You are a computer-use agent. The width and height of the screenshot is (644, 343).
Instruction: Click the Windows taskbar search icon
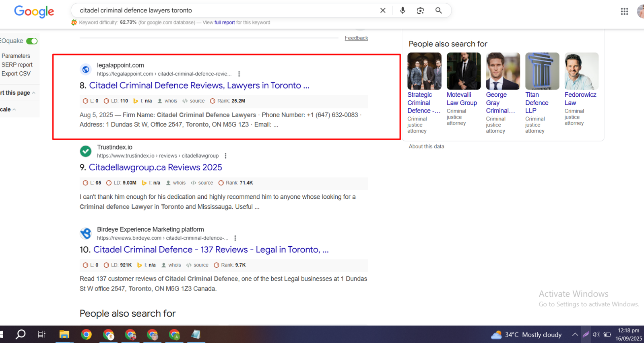click(x=21, y=335)
